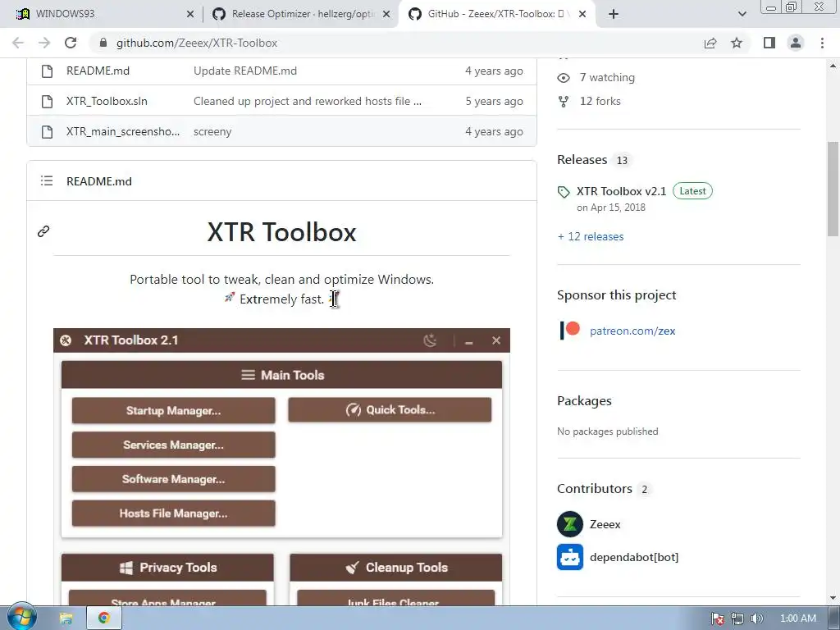The image size is (840, 630).
Task: Share this page icon
Action: 710,43
